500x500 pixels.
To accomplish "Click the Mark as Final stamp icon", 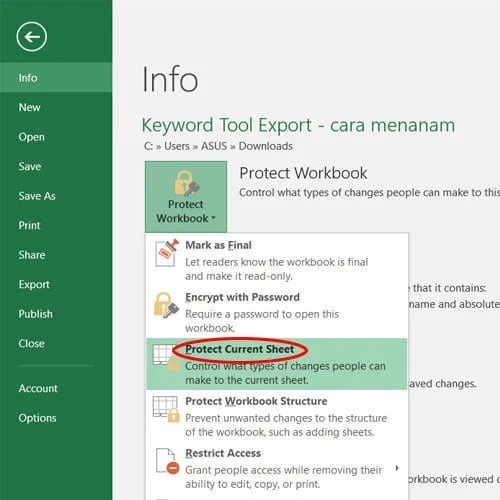I will click(167, 253).
